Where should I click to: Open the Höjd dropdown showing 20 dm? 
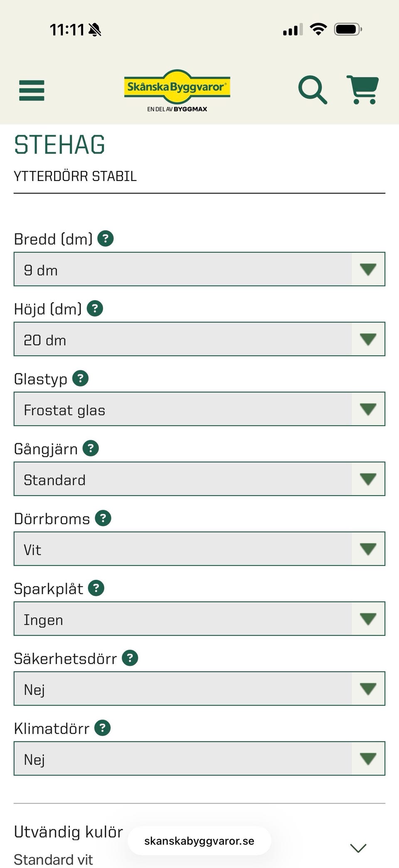pos(199,339)
